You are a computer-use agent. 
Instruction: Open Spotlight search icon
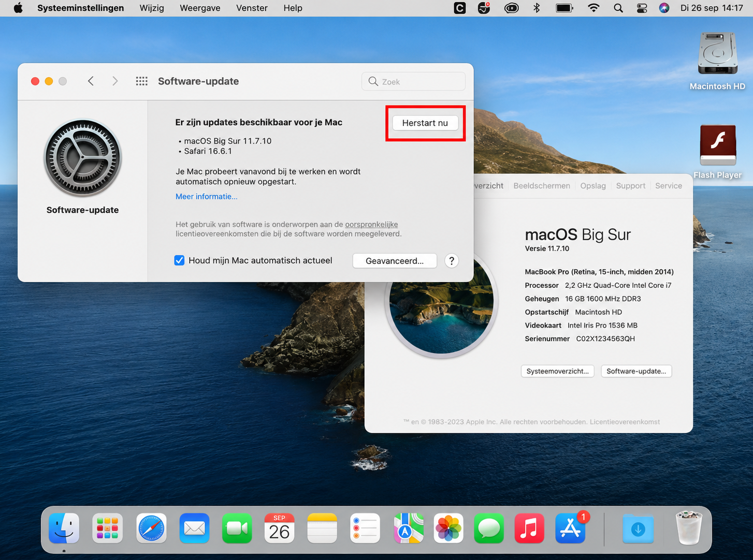point(618,8)
